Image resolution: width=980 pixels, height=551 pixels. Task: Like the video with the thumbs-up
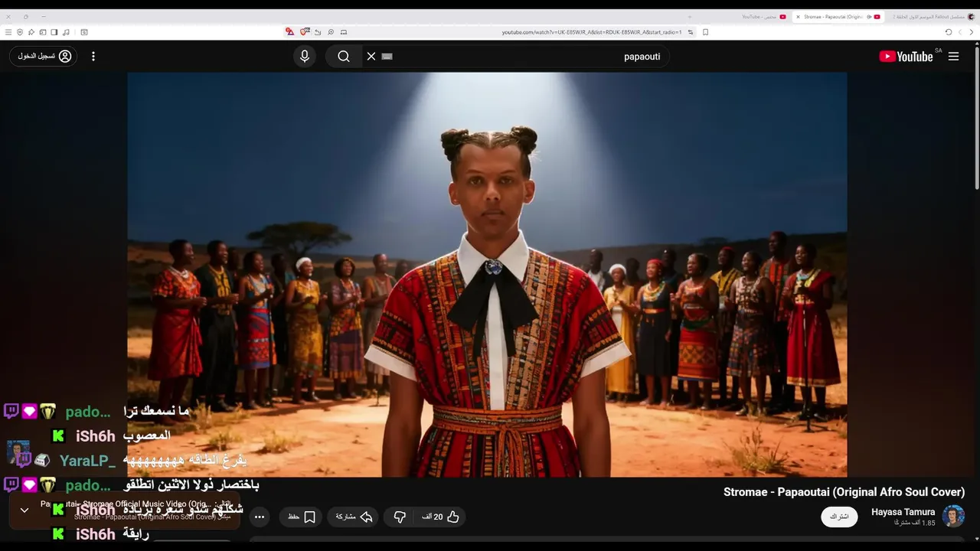[440, 517]
